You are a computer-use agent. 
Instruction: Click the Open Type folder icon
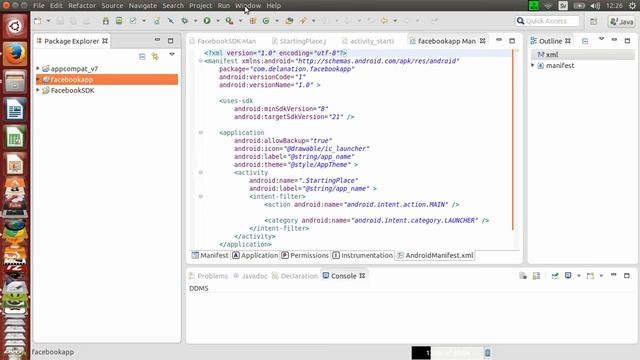point(289,21)
